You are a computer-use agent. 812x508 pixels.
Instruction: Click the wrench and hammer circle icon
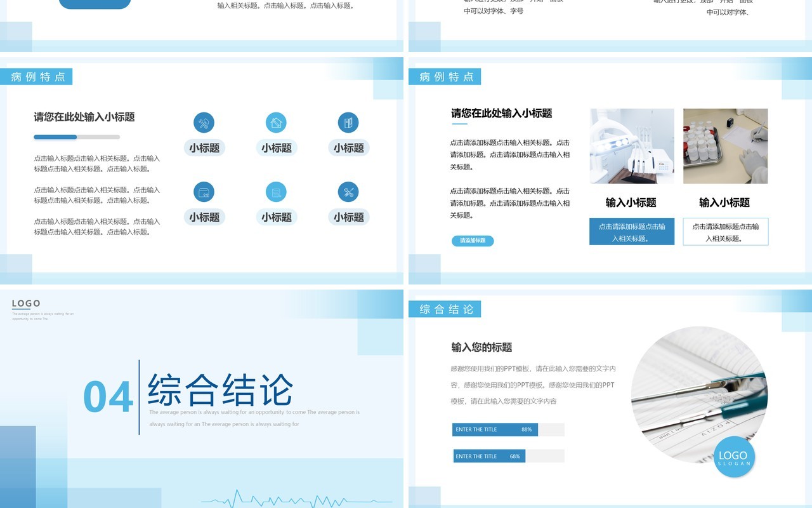(204, 123)
